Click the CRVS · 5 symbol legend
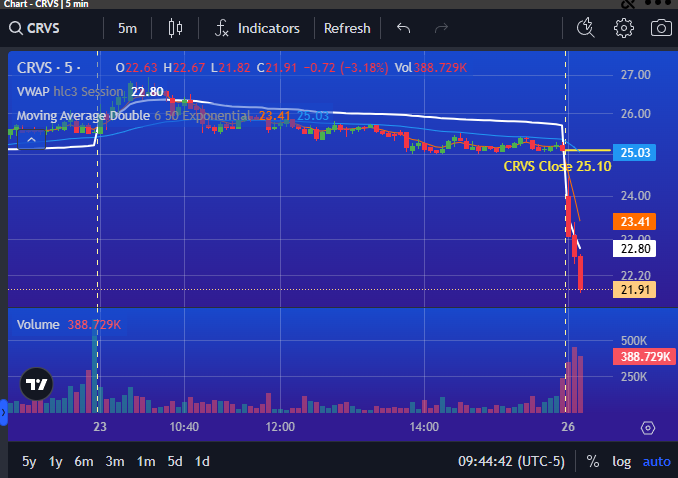 point(48,68)
